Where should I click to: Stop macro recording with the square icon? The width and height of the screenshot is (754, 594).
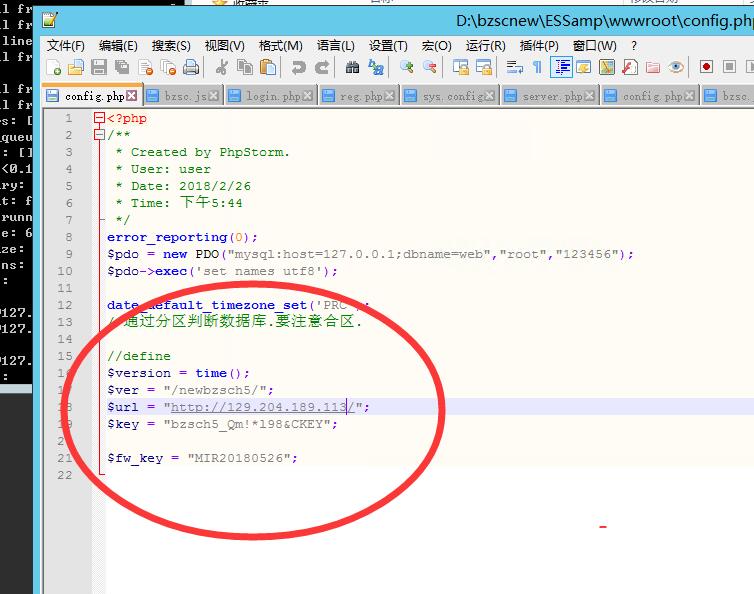729,67
